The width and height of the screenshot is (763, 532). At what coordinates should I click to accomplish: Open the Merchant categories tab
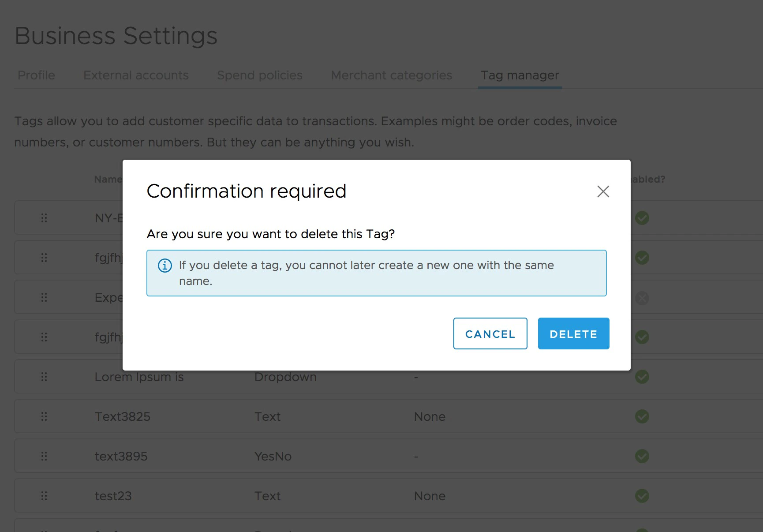(391, 75)
